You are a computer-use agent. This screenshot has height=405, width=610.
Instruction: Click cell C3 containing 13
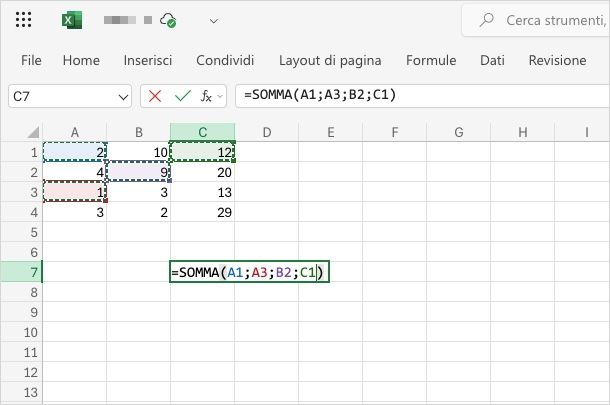(202, 192)
